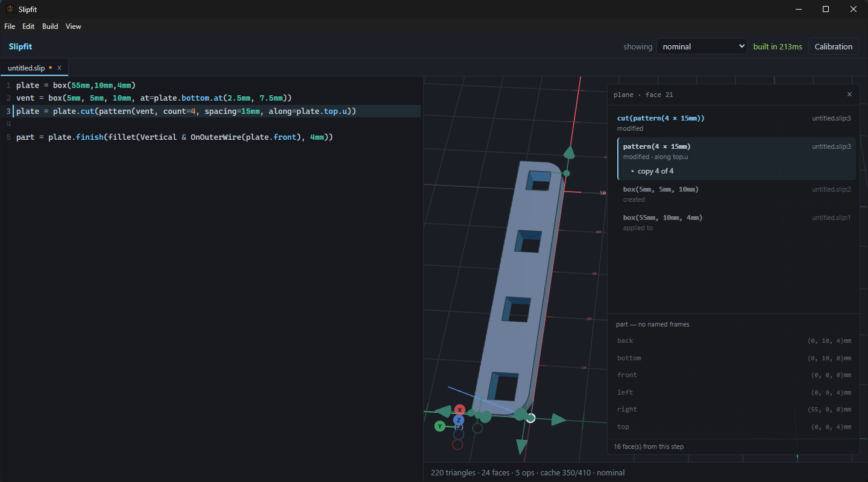Click the downward arrow handle below the plate
This screenshot has height=482, width=868.
(x=522, y=446)
